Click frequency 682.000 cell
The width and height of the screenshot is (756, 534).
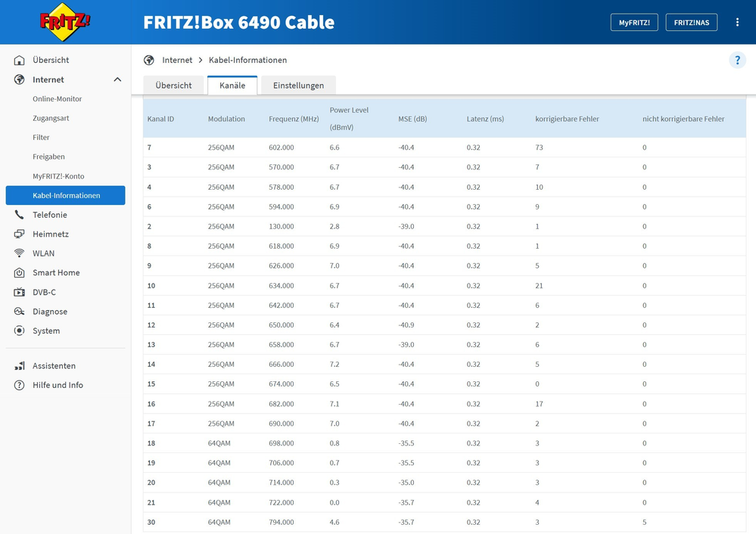282,404
